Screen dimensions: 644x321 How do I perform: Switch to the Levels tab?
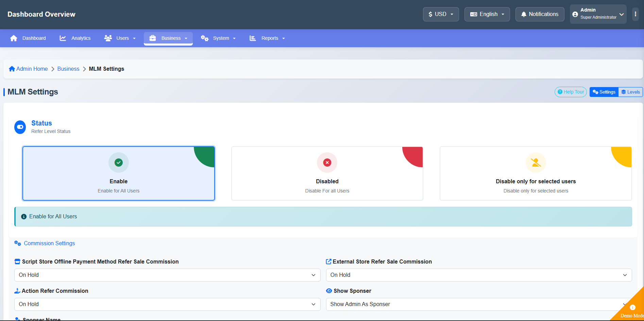pos(630,92)
